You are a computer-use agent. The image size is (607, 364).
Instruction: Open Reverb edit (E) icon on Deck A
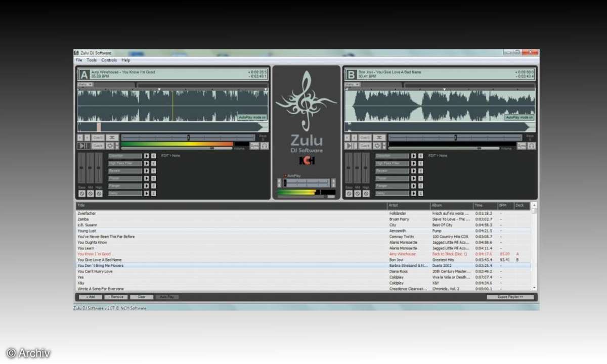(153, 171)
